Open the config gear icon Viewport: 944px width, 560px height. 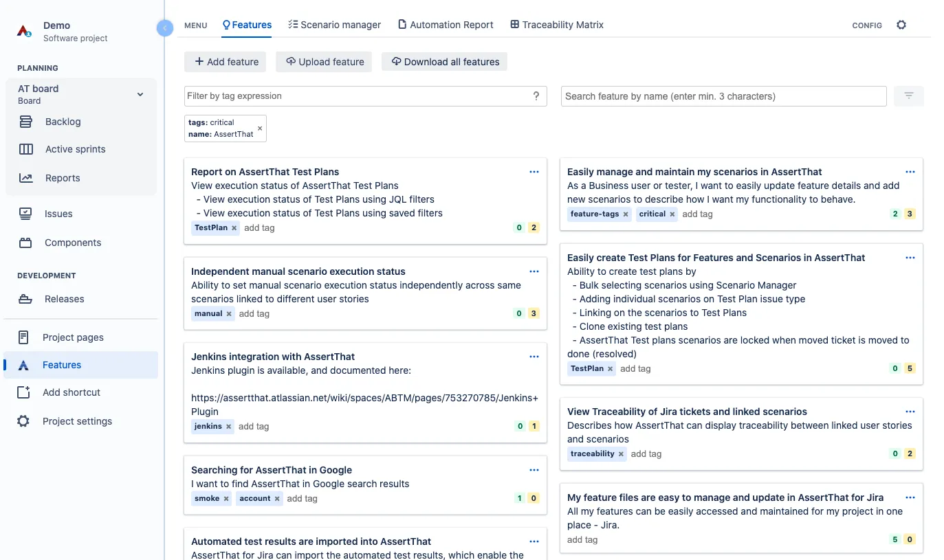click(901, 25)
